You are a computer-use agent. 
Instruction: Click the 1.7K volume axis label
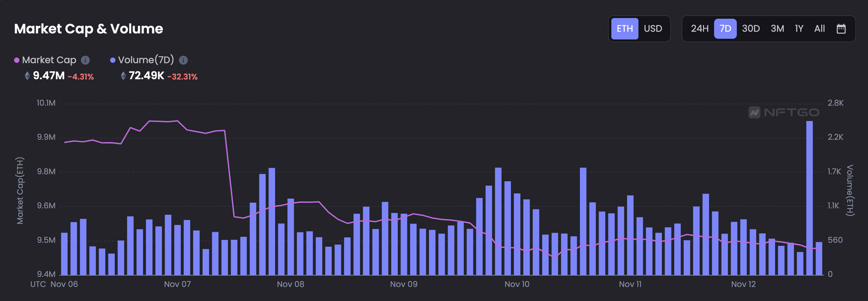[x=834, y=172]
